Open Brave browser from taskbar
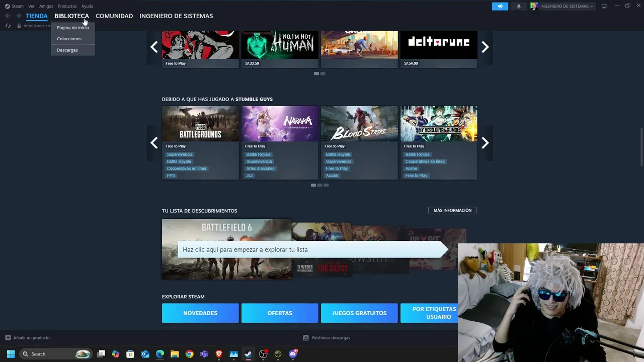The image size is (644, 362). 219,354
